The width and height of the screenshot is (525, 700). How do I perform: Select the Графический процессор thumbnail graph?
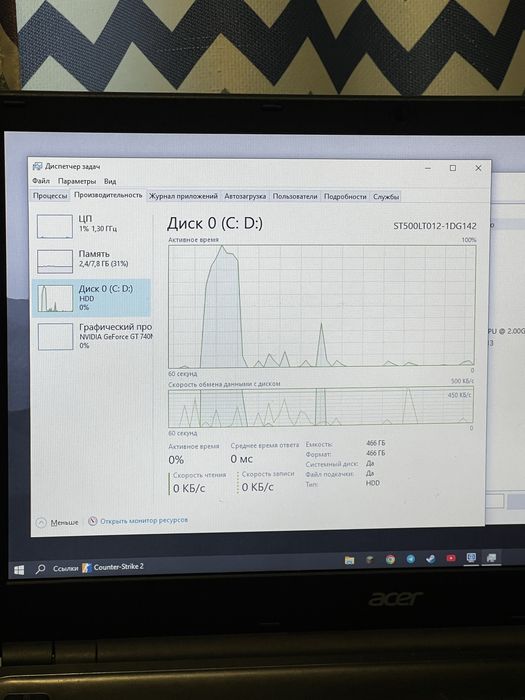click(56, 336)
